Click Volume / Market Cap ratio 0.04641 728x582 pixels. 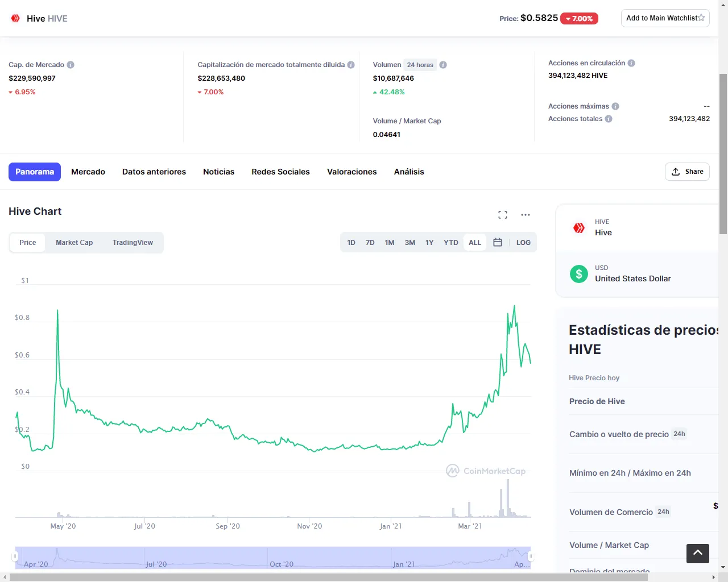click(387, 135)
